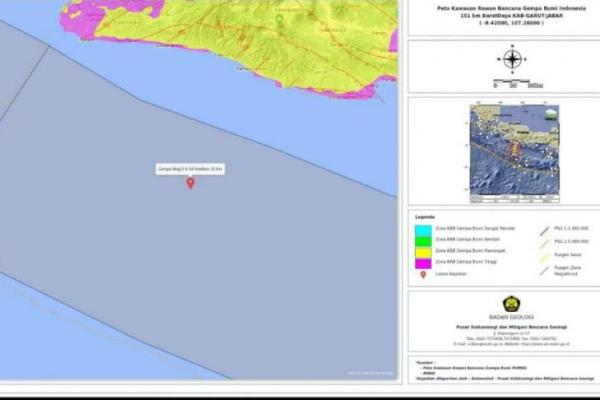
Task: Click the light-green PSG 1:5.000.000 line symbol in the legend
Action: [544, 243]
